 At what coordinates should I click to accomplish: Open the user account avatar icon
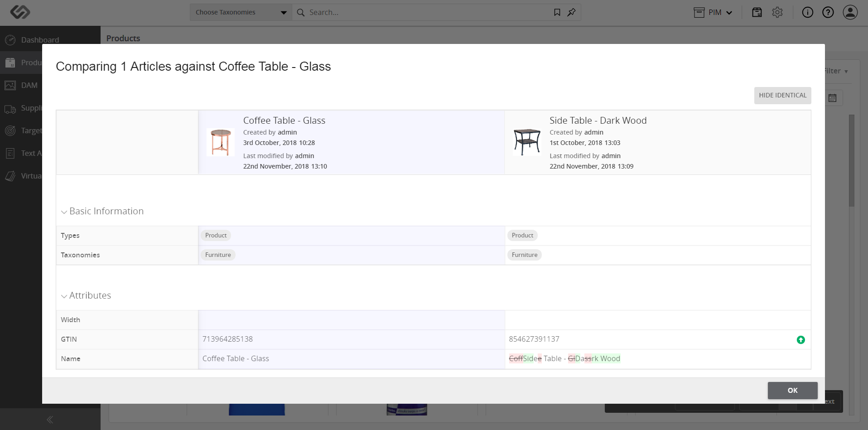coord(850,12)
